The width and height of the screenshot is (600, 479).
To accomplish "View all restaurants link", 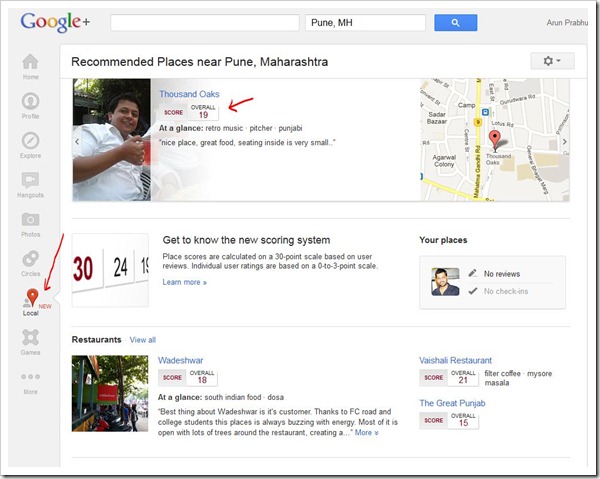I will pyautogui.click(x=143, y=340).
